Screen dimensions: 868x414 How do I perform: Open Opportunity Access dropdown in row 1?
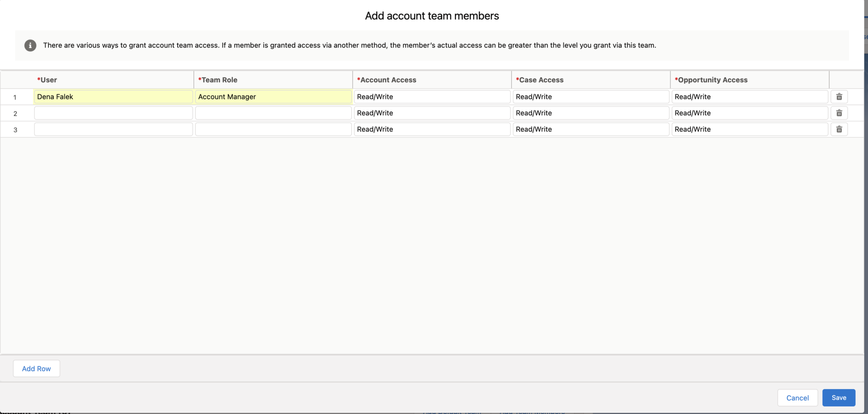tap(750, 97)
